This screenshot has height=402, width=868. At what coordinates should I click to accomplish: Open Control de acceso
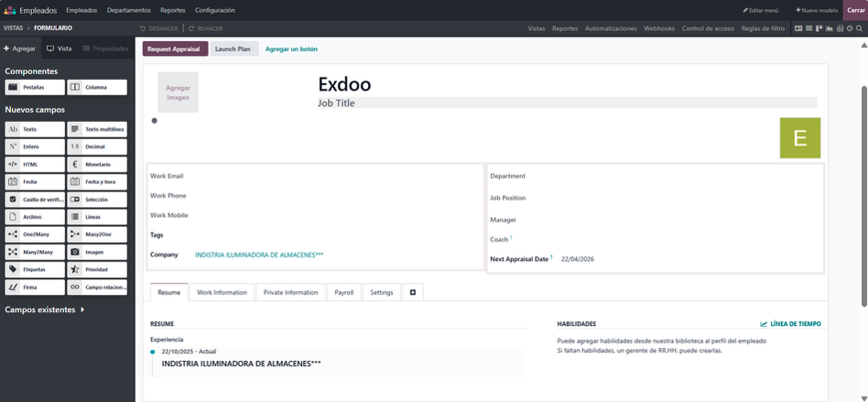(x=708, y=28)
